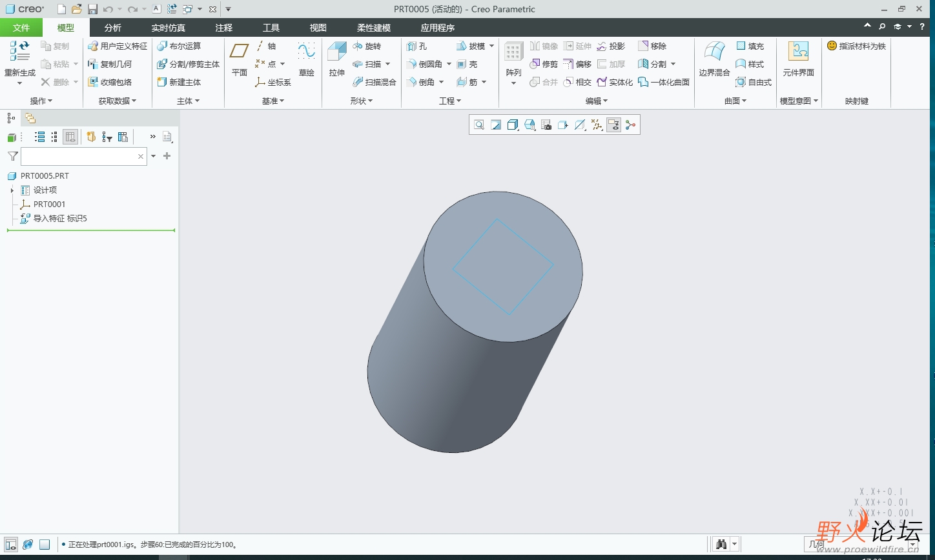This screenshot has height=560, width=935.
Task: Select the PRT0001 coordinate system tree item
Action: (x=43, y=205)
